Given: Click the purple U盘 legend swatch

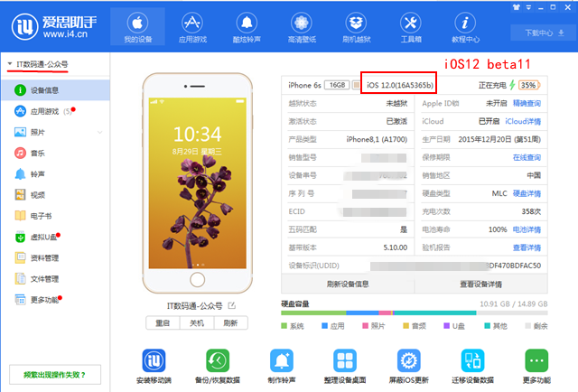Looking at the screenshot, I should coord(446,326).
